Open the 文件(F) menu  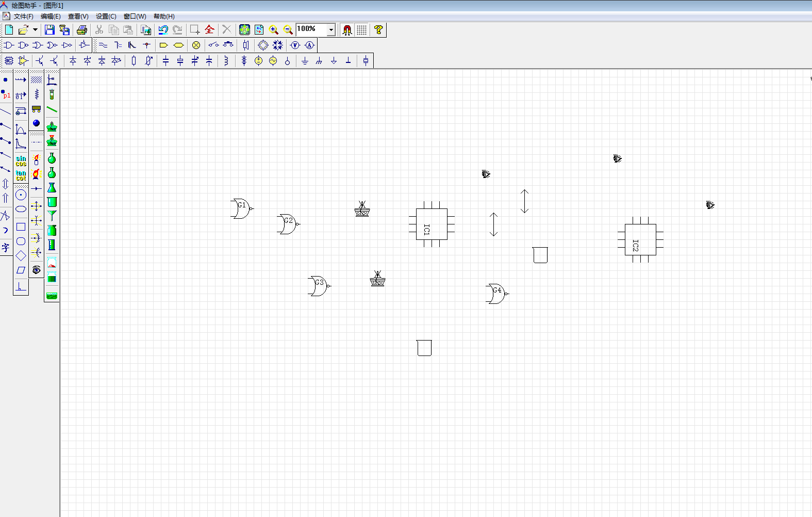click(x=23, y=17)
